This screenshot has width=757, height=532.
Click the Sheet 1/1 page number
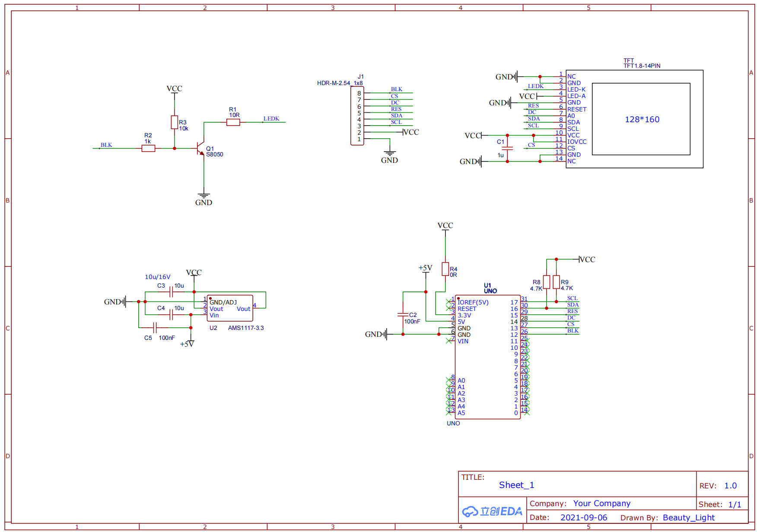[735, 504]
